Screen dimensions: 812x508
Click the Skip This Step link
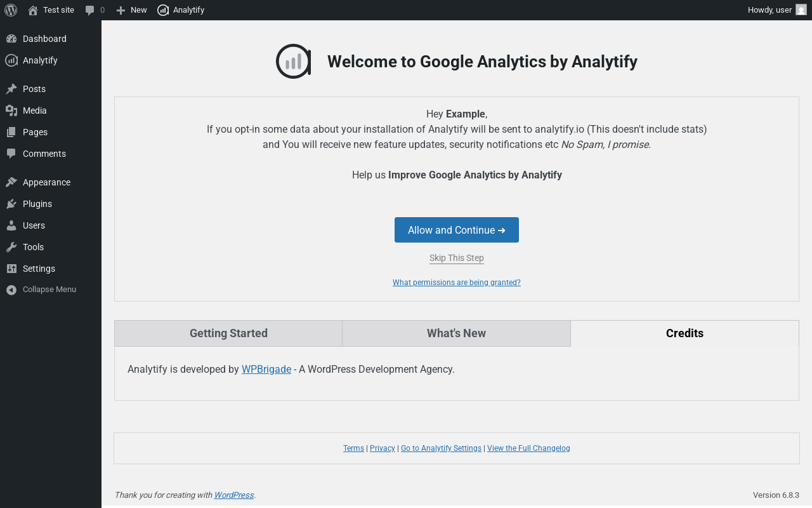pyautogui.click(x=457, y=258)
